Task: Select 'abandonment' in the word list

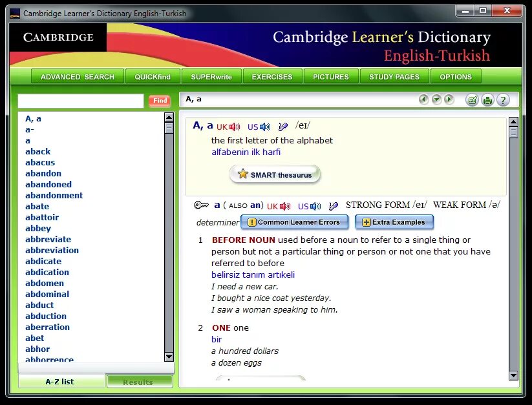Action: [x=54, y=195]
